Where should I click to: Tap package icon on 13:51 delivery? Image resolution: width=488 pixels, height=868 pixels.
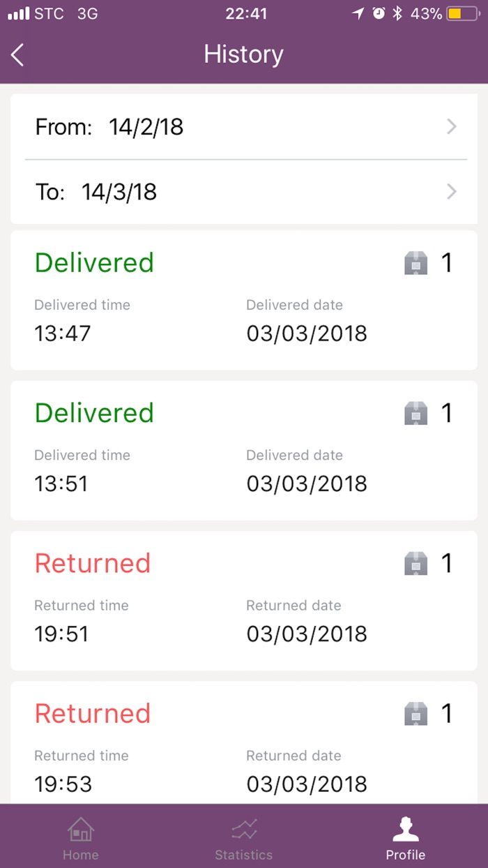(416, 413)
